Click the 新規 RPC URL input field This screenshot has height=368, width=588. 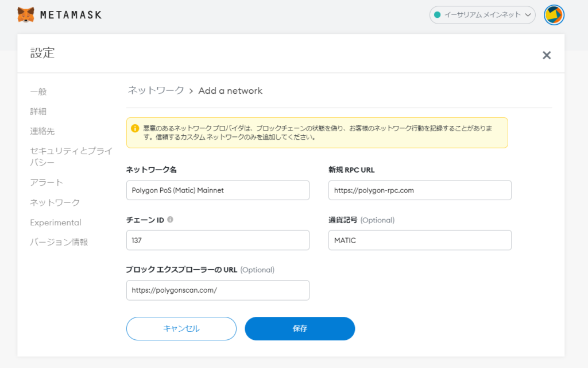click(420, 190)
